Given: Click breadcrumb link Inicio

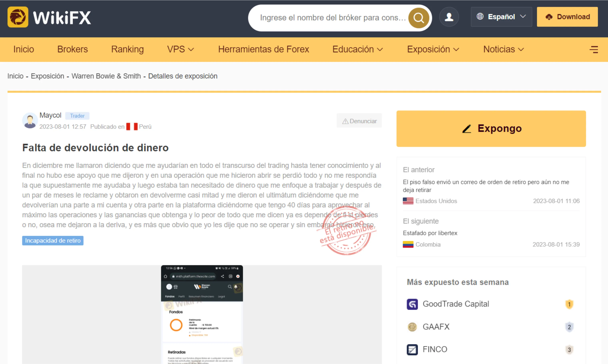Looking at the screenshot, I should (x=15, y=76).
